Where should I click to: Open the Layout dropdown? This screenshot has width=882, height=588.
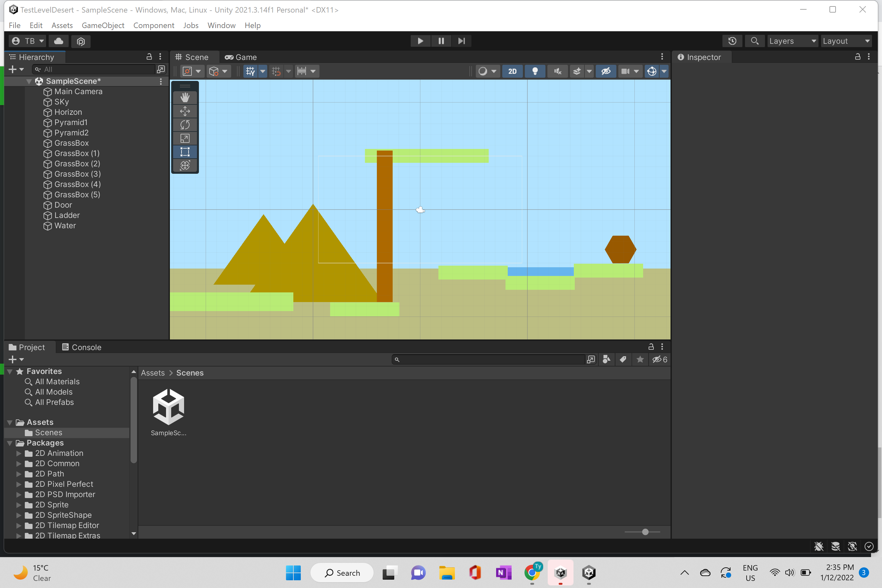tap(846, 41)
